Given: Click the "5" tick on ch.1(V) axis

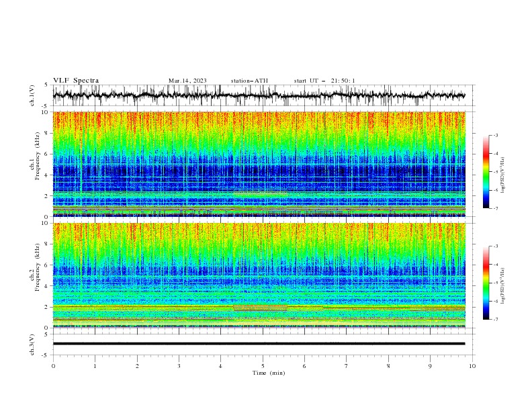Looking at the screenshot, I should coord(46,85).
